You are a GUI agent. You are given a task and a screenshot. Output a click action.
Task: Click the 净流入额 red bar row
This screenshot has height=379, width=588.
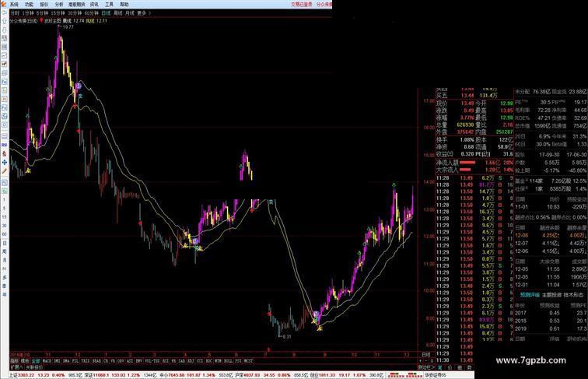click(x=474, y=163)
